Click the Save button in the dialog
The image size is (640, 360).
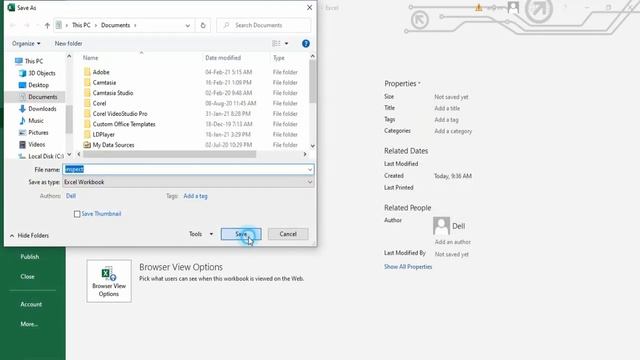pyautogui.click(x=241, y=234)
